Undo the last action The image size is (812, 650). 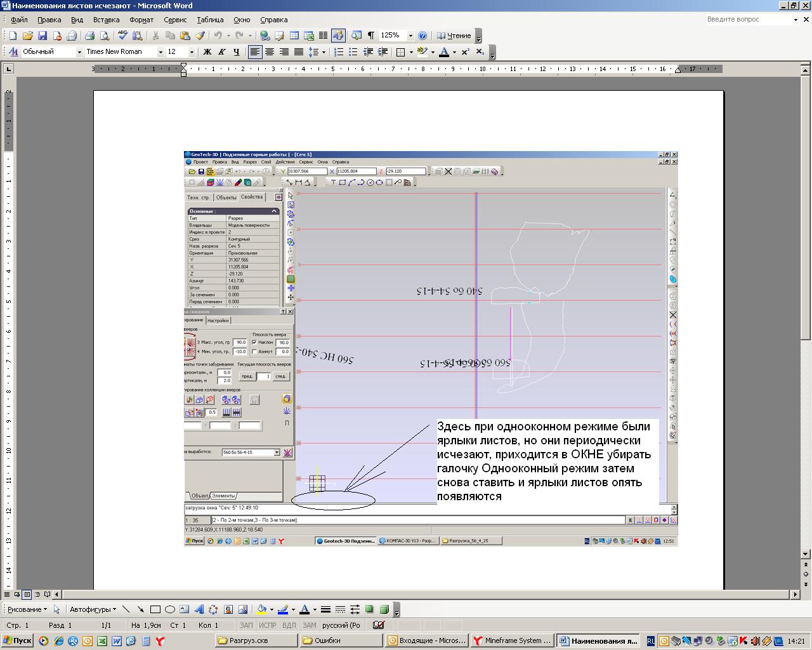[218, 36]
